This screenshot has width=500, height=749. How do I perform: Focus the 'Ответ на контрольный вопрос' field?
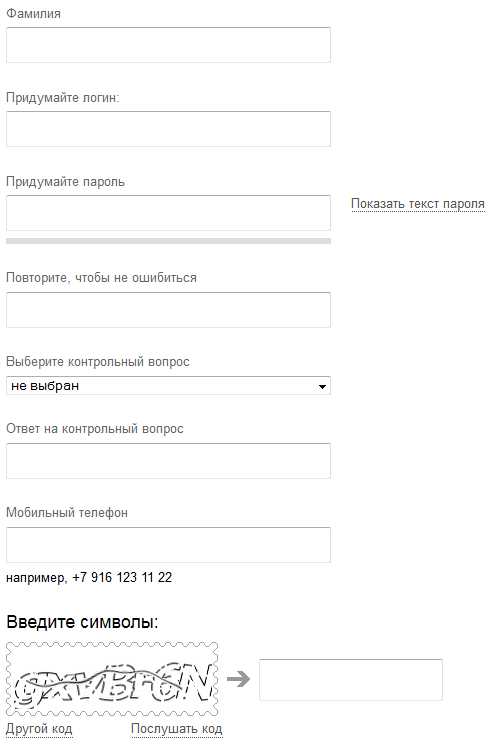(x=168, y=461)
